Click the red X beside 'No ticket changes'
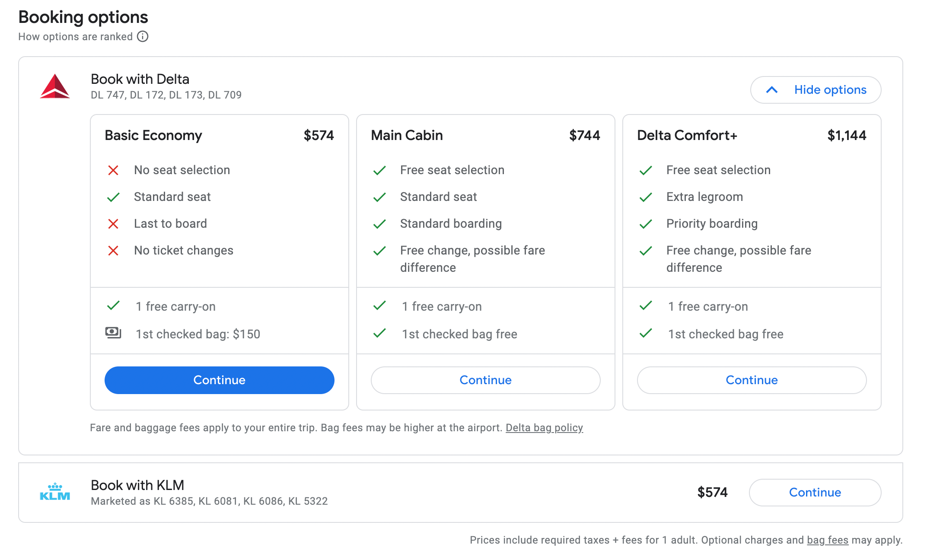The height and width of the screenshot is (560, 943). pyautogui.click(x=113, y=251)
